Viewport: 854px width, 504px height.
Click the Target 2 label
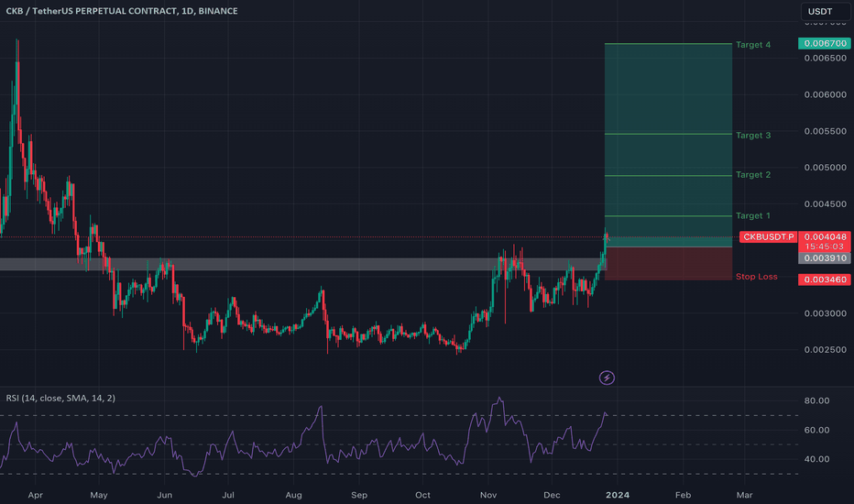pyautogui.click(x=753, y=175)
